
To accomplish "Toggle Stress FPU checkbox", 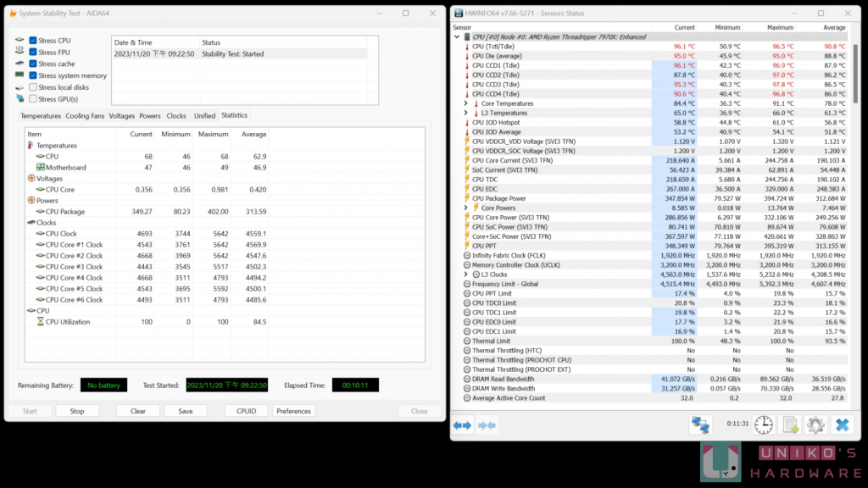I will tap(33, 52).
